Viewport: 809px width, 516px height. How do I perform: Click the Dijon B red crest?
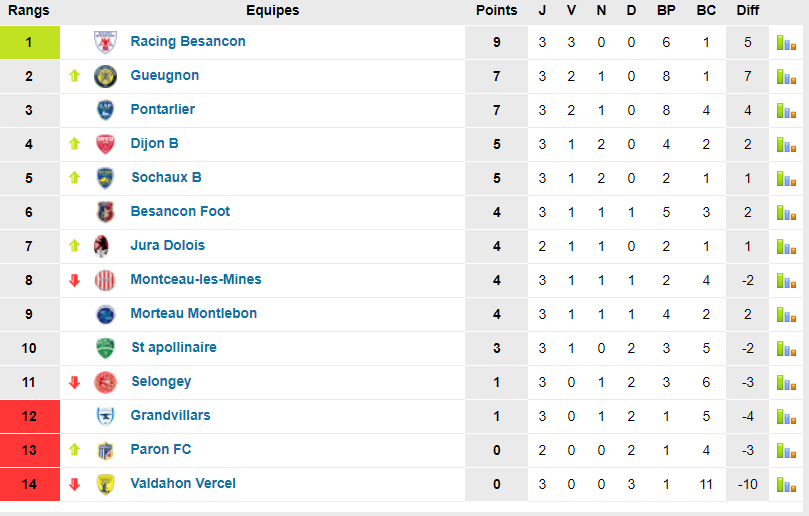coord(105,144)
